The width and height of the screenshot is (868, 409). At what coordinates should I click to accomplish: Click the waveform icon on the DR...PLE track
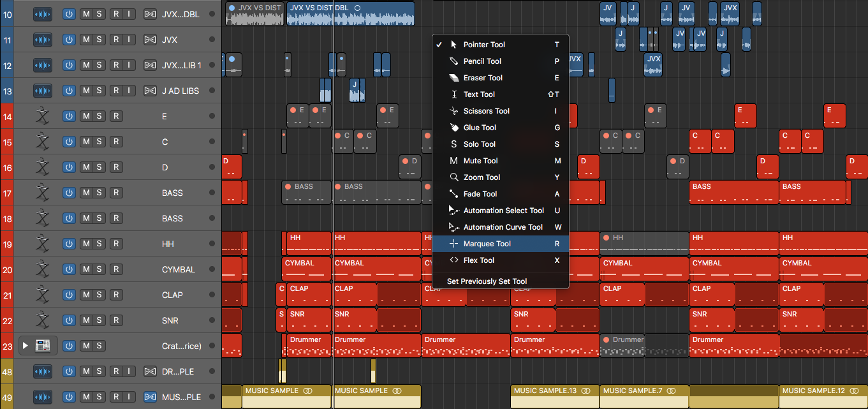click(42, 371)
